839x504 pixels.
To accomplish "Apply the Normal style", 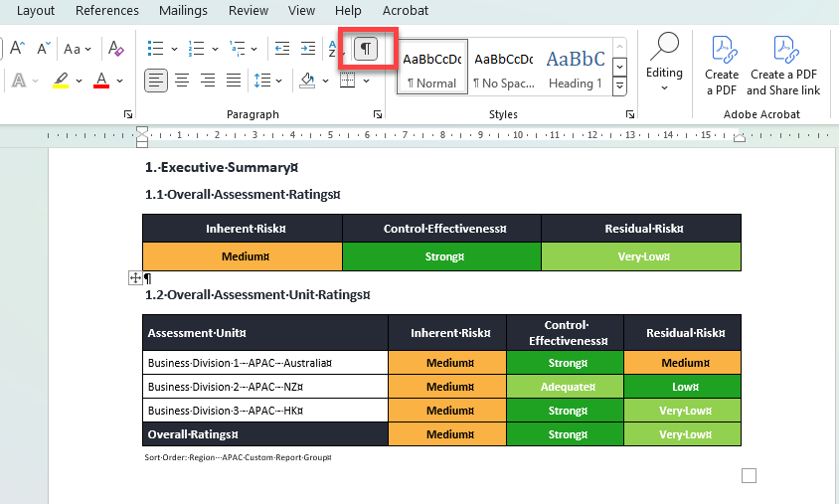I will point(432,67).
